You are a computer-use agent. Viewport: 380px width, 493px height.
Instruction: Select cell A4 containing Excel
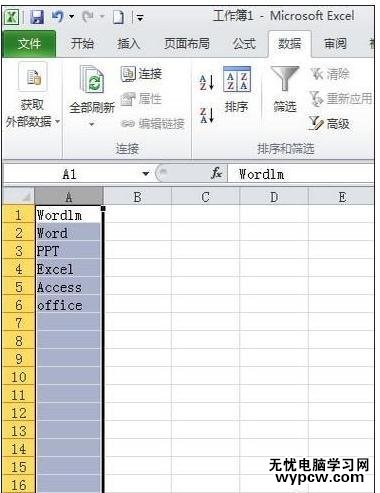[x=68, y=269]
